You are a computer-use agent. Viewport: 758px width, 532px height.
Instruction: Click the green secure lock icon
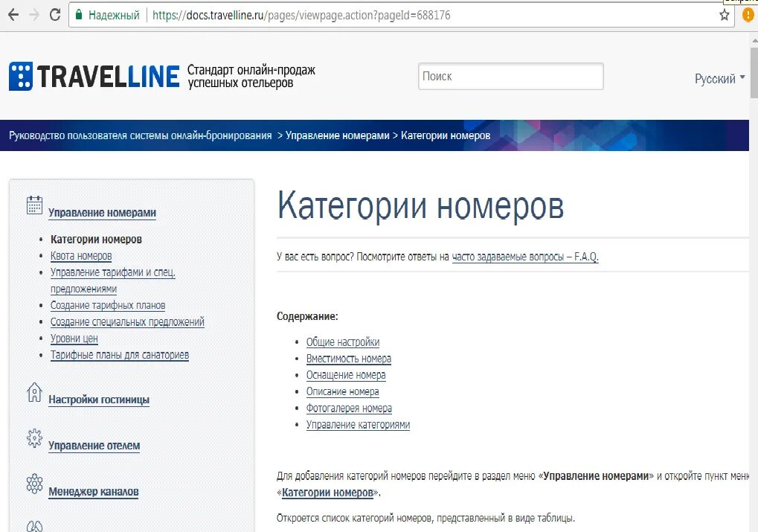(78, 15)
